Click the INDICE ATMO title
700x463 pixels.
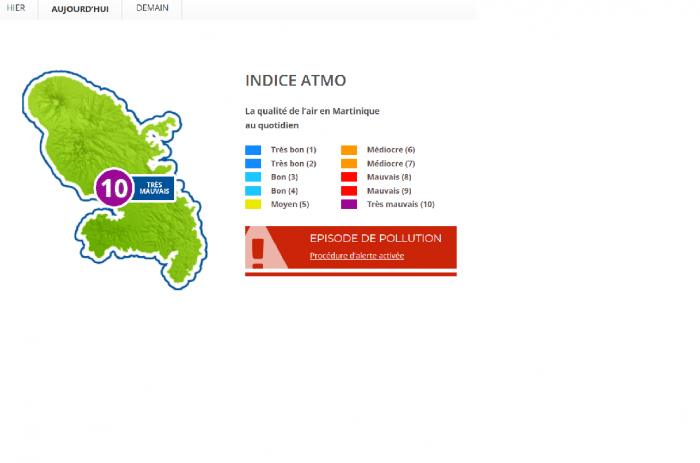coord(296,81)
